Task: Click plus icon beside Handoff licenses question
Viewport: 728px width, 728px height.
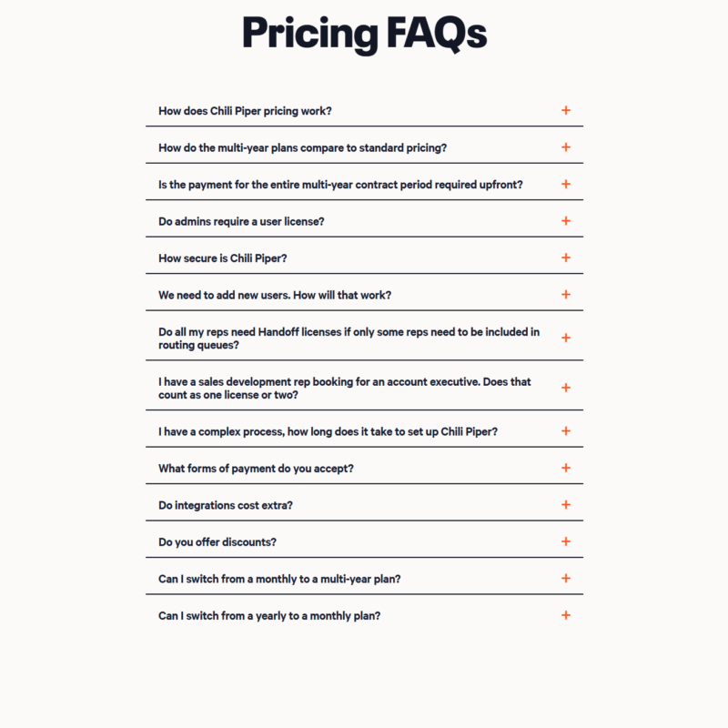Action: click(565, 338)
